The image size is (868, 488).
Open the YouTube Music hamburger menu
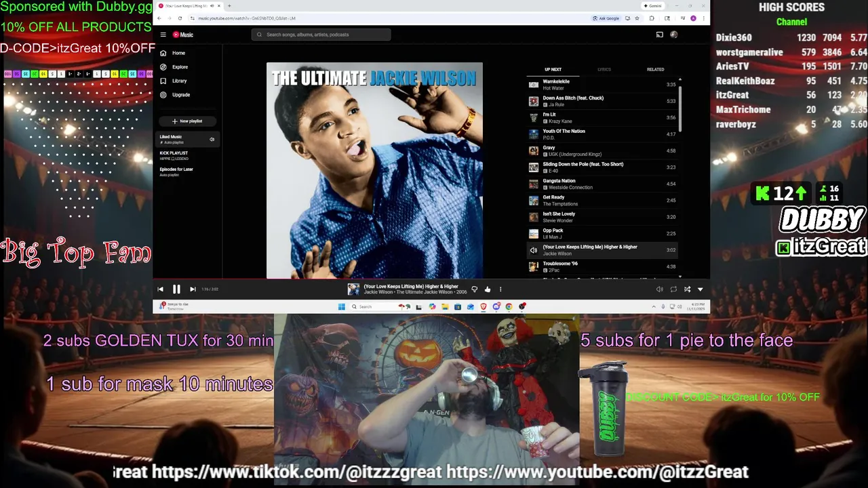[163, 35]
